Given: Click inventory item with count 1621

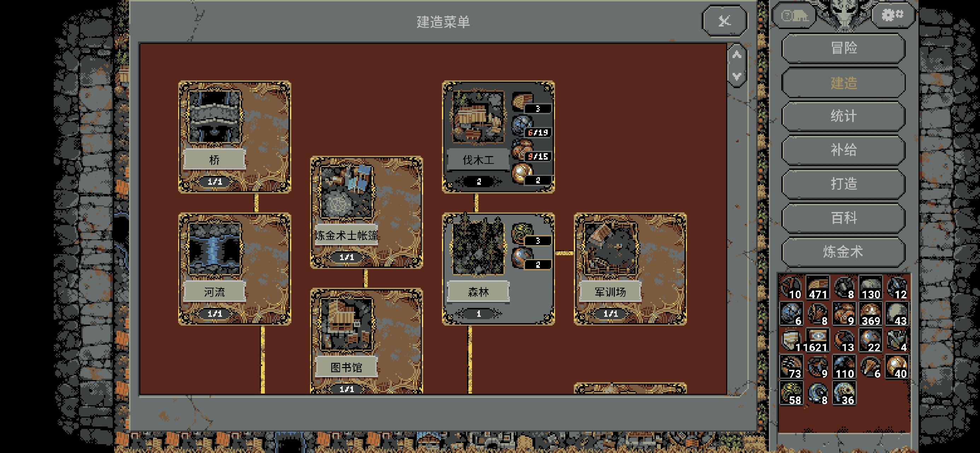Looking at the screenshot, I should pyautogui.click(x=817, y=341).
